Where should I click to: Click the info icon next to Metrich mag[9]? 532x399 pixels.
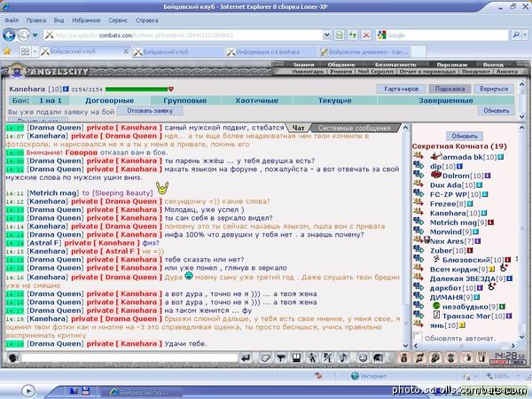(490, 223)
